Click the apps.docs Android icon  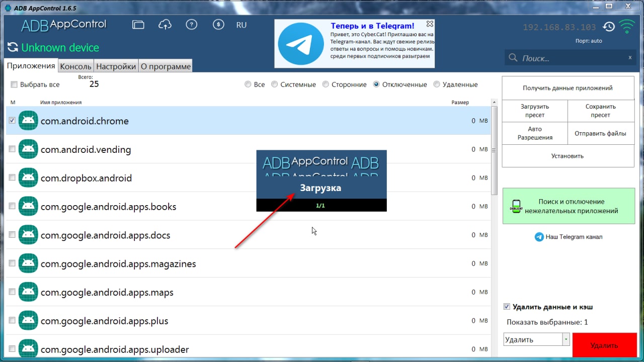tap(28, 235)
